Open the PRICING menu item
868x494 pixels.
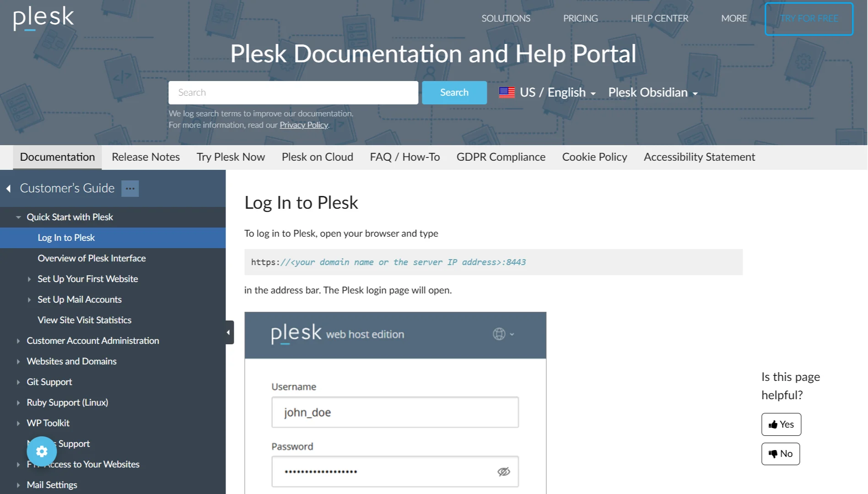coord(580,18)
